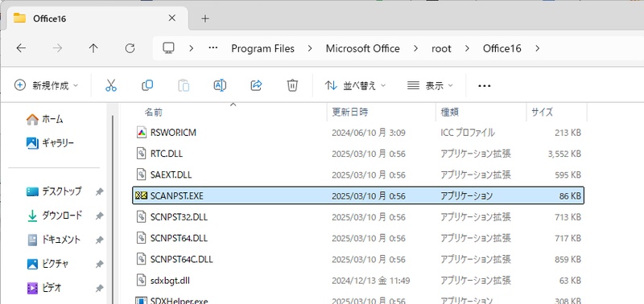This screenshot has height=304, width=644.
Task: Click the Share icon in toolbar
Action: (256, 85)
